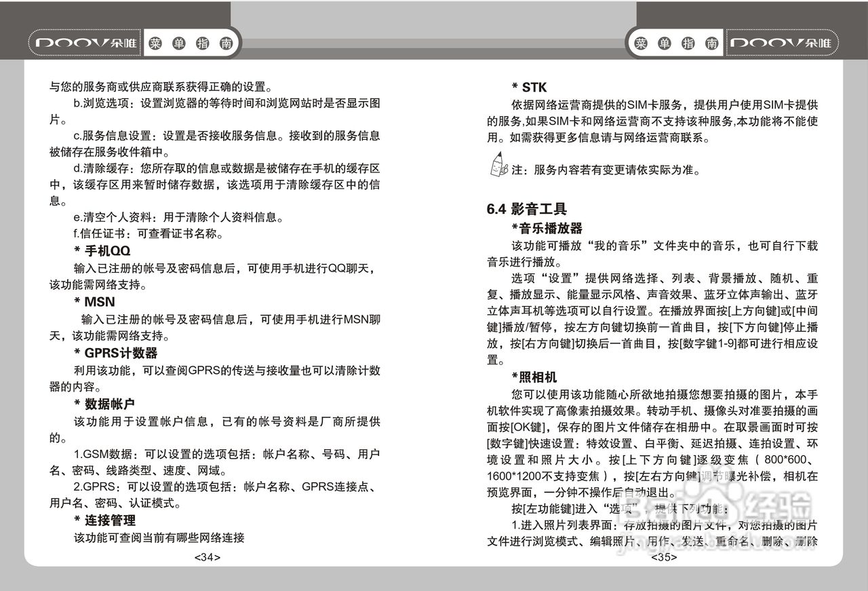Click the line starting "按[左功能键]进入"
Viewport: 868px width, 591px height.
[620, 509]
